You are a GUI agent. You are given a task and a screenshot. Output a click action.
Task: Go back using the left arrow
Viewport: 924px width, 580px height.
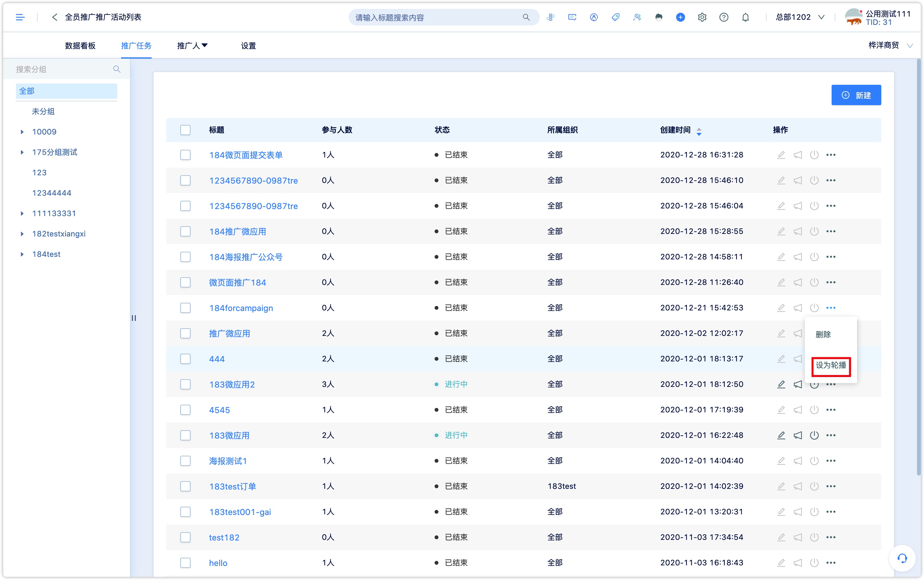tap(54, 17)
